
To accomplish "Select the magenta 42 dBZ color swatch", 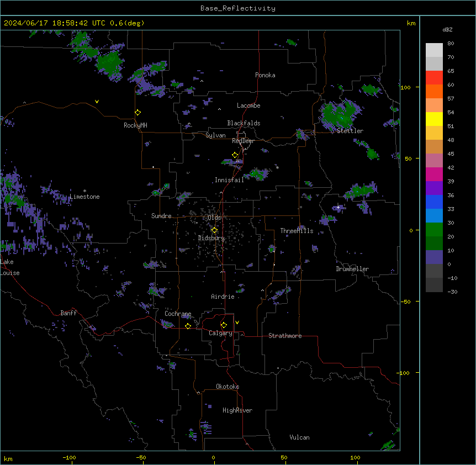I will (x=434, y=174).
